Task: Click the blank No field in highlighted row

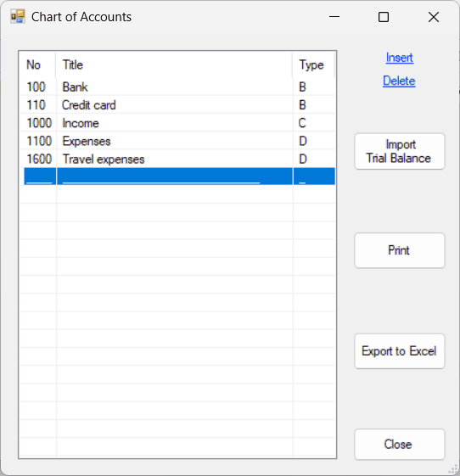Action: point(40,176)
